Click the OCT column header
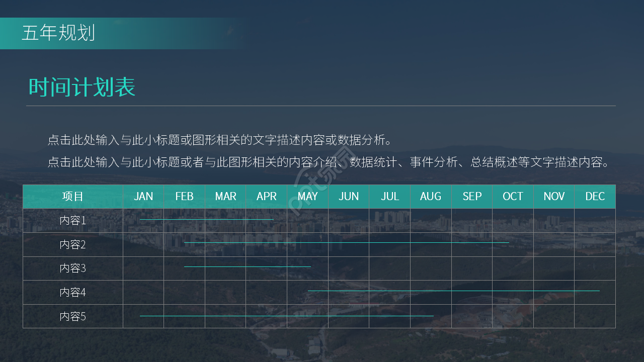Screen dimensions: 644x362 pyautogui.click(x=513, y=197)
